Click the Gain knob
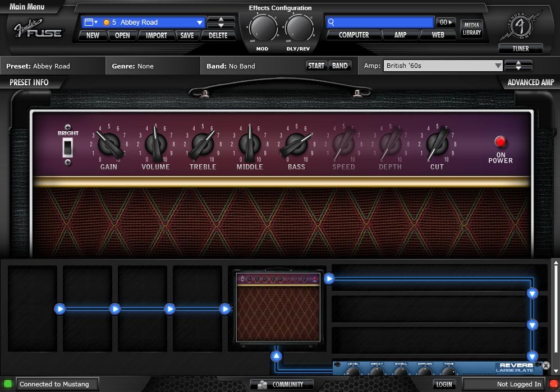560x392 pixels. point(109,145)
